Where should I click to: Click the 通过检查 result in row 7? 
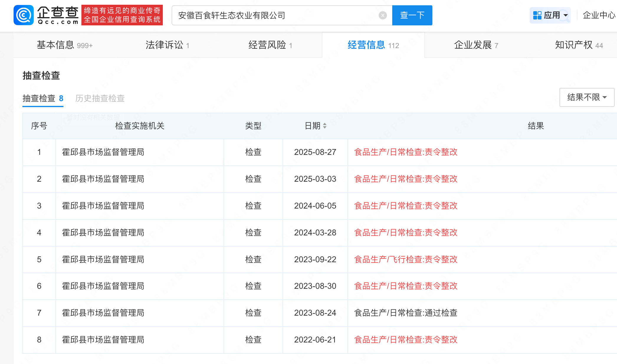click(x=406, y=313)
